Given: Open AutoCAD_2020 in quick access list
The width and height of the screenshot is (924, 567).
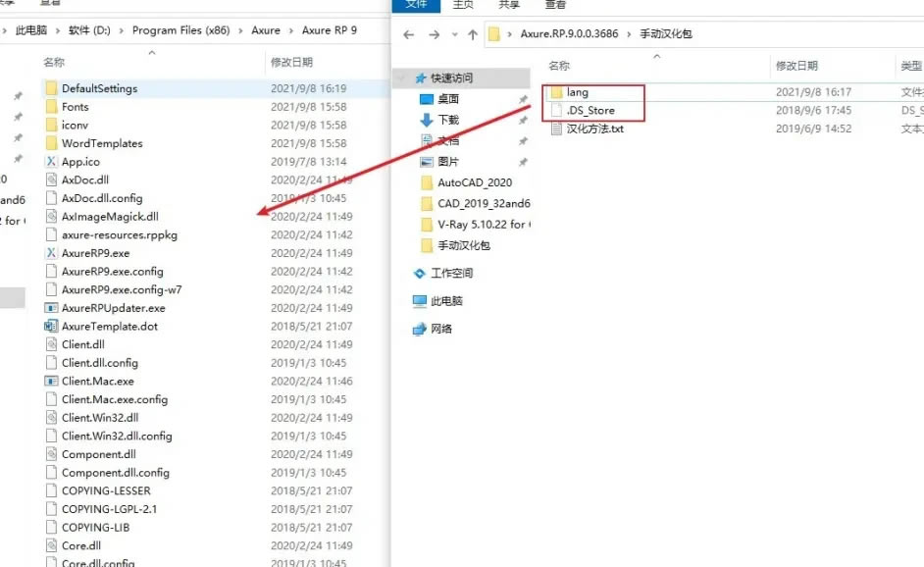Looking at the screenshot, I should click(x=474, y=182).
